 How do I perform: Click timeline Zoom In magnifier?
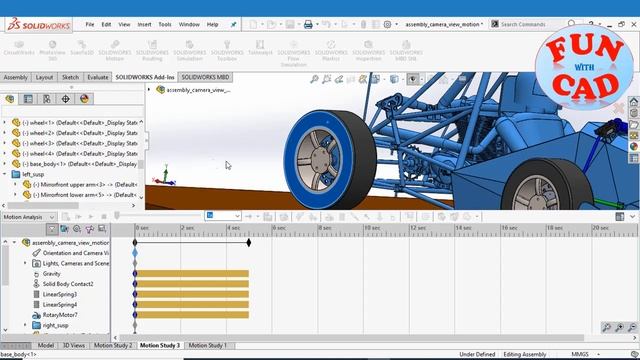(x=619, y=327)
